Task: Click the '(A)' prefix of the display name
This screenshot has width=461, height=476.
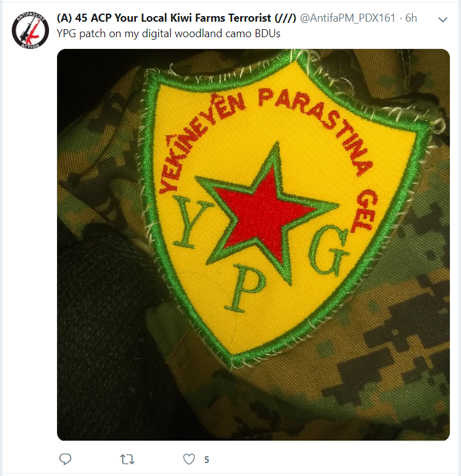Action: pos(65,18)
